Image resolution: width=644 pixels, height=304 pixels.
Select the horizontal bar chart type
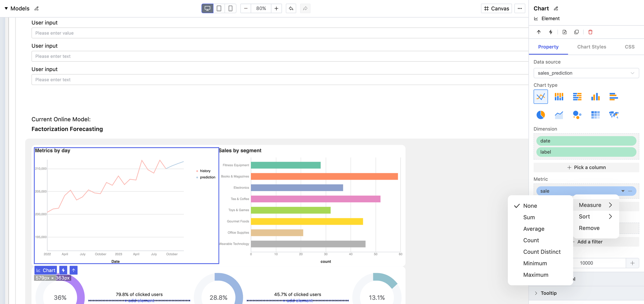614,97
